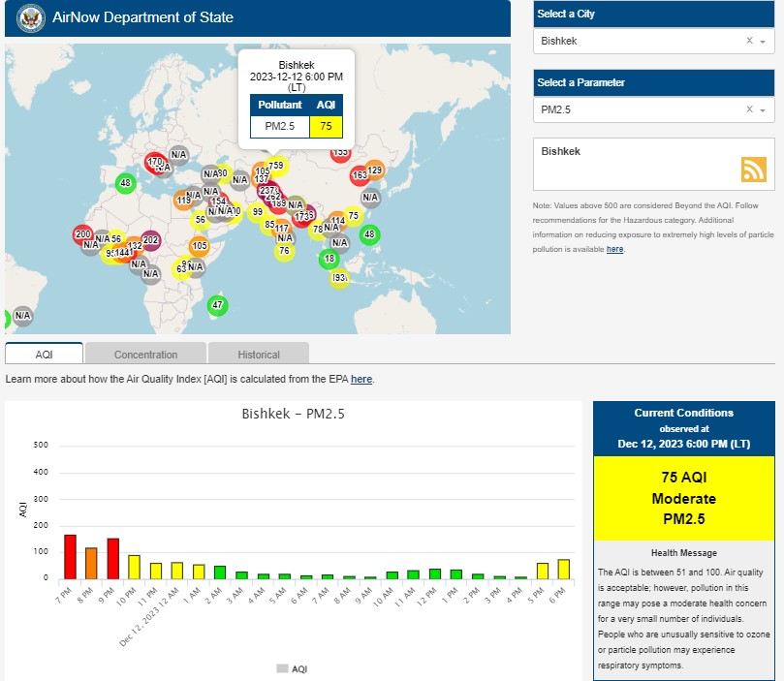Viewport: 784px width, 681px height.
Task: Select the red 189 map marker
Action: [278, 203]
